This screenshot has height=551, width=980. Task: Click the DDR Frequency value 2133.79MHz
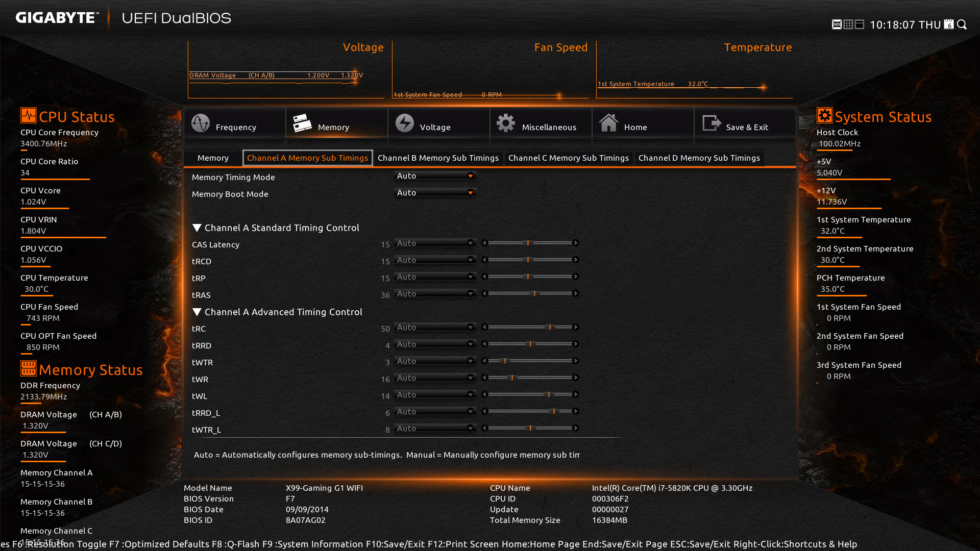point(44,397)
